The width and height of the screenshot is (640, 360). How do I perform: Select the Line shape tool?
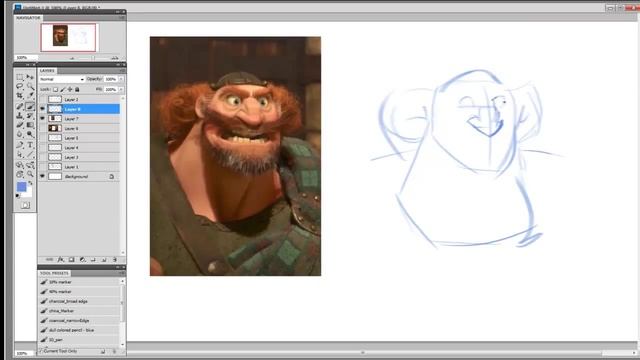(30, 155)
